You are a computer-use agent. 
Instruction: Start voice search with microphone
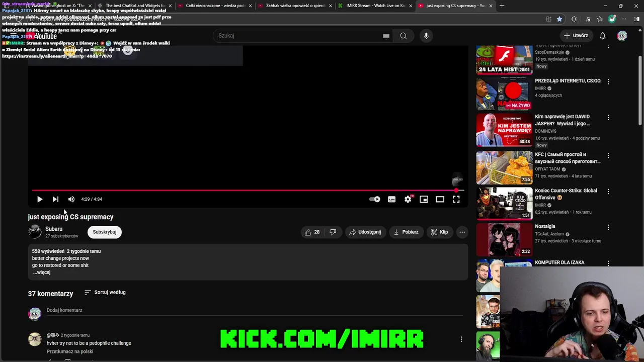(426, 36)
